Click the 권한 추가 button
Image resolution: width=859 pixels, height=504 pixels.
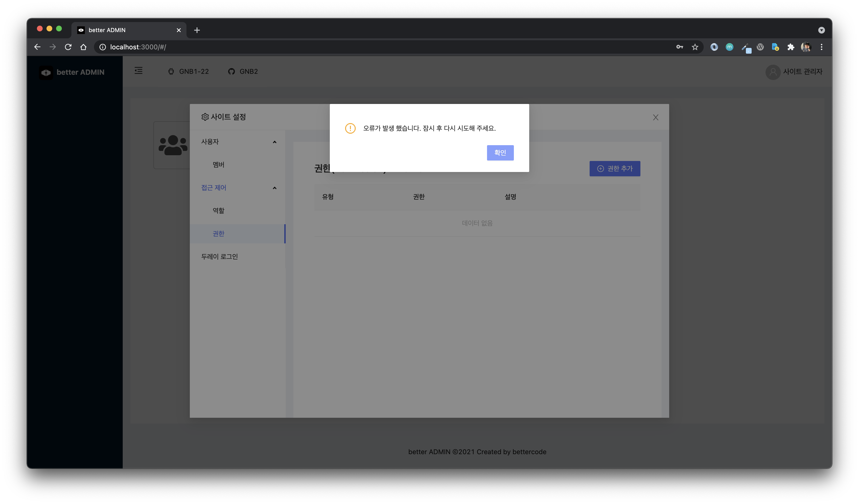click(x=615, y=168)
